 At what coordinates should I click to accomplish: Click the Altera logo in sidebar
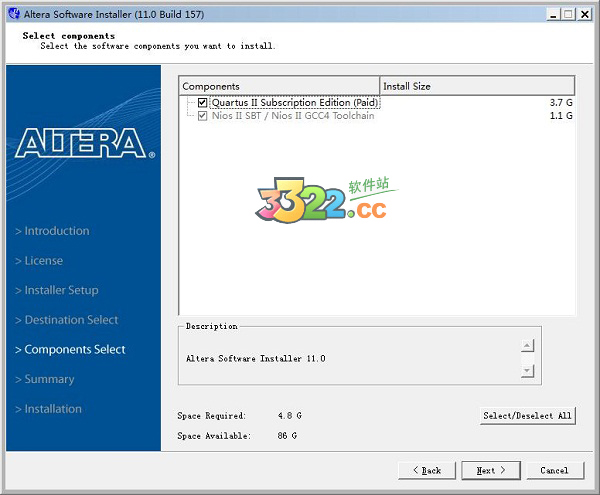click(85, 143)
